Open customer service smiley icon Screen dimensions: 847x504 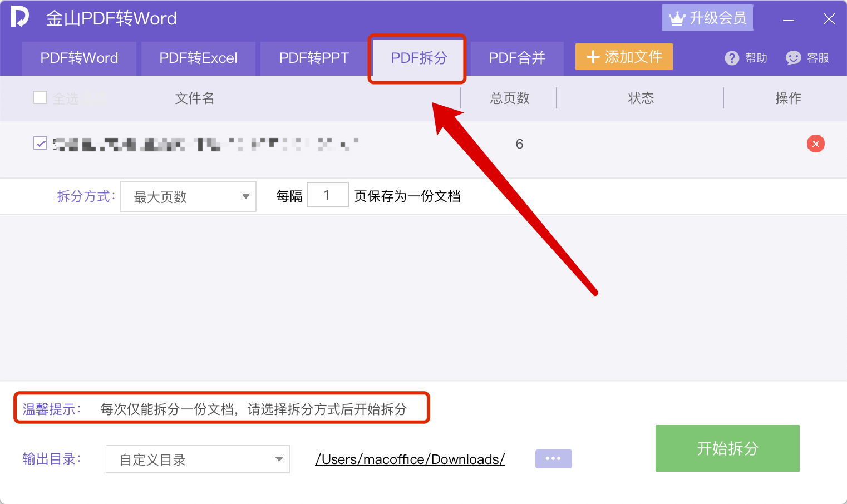(x=793, y=58)
